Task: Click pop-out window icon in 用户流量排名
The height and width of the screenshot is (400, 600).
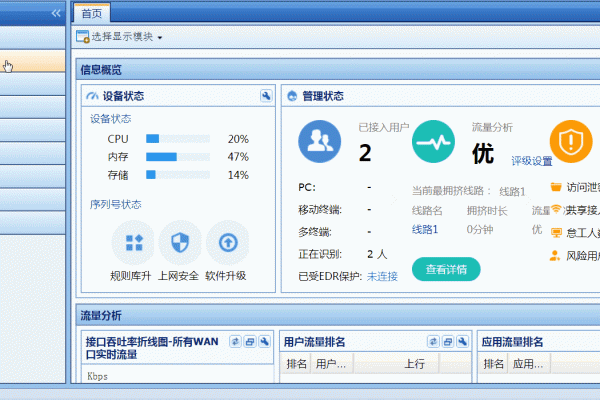Action: click(x=449, y=341)
